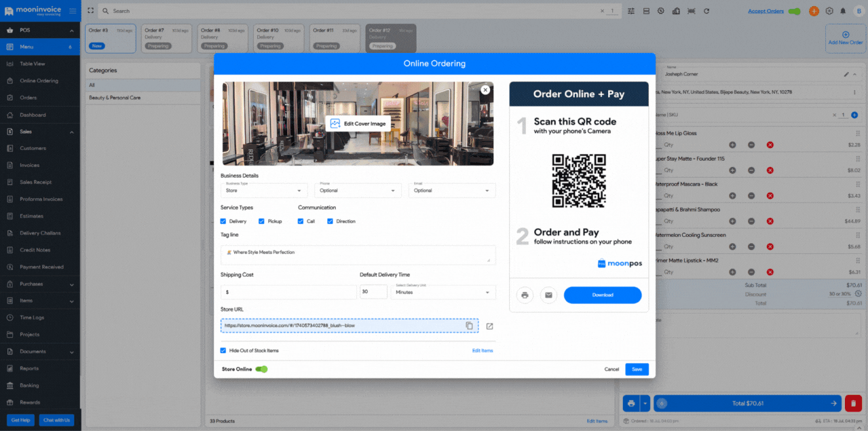Turn off the Accept Orders switch
The width and height of the screenshot is (868, 431).
click(x=795, y=11)
